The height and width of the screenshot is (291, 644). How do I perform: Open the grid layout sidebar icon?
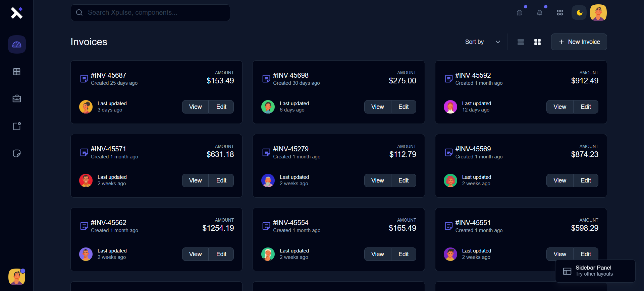click(x=17, y=72)
